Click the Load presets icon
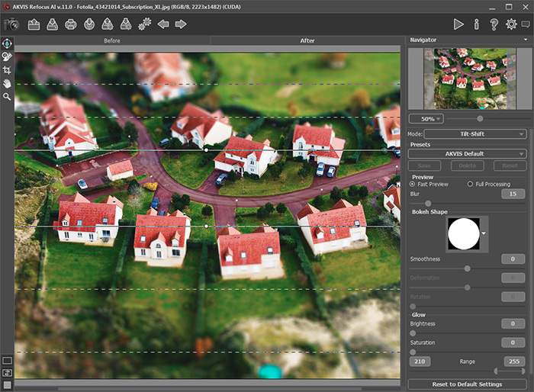This screenshot has height=392, width=534. (89, 24)
